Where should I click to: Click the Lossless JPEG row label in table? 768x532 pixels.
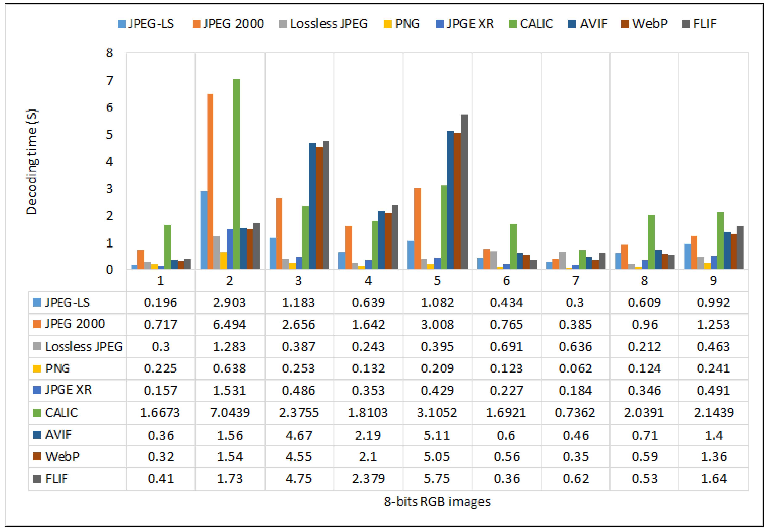83,347
